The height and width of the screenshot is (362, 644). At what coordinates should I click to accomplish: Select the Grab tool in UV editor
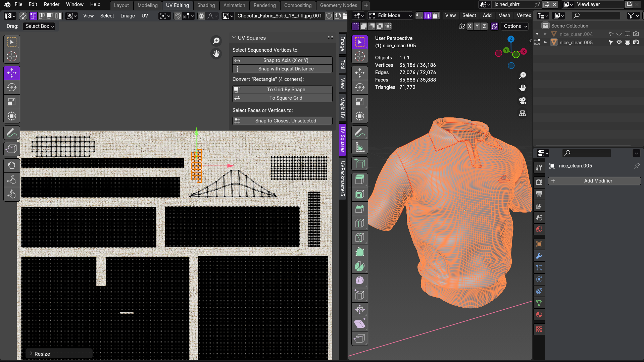pyautogui.click(x=12, y=165)
